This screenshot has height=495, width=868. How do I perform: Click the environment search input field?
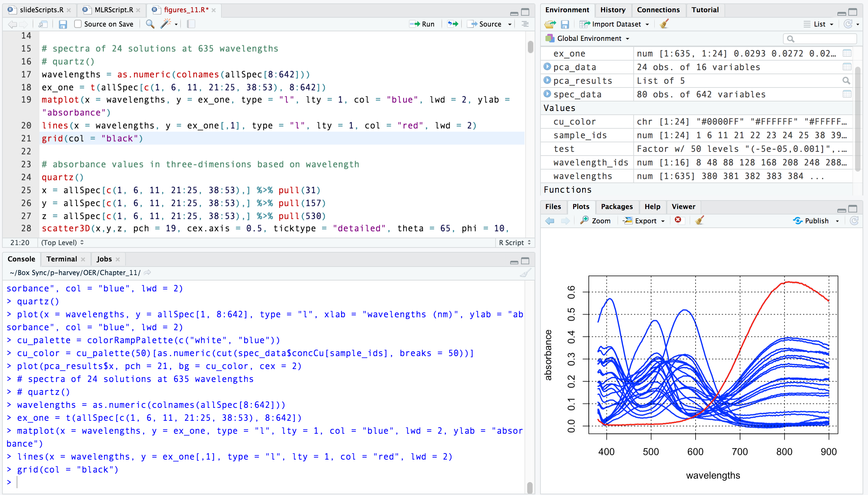point(822,39)
